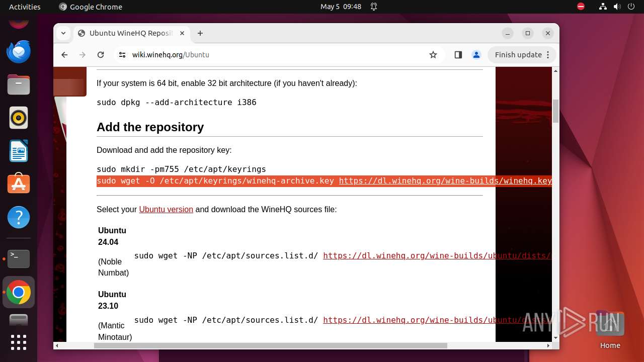The height and width of the screenshot is (362, 644).
Task: Click the vertical scrollbar thumb
Action: coord(555,111)
